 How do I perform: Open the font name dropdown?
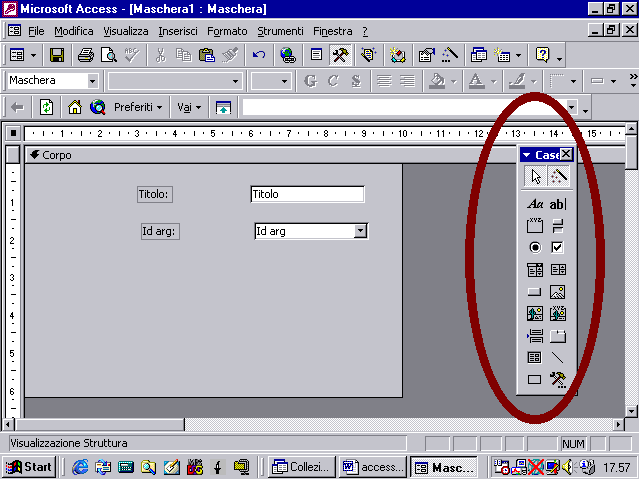(x=235, y=81)
